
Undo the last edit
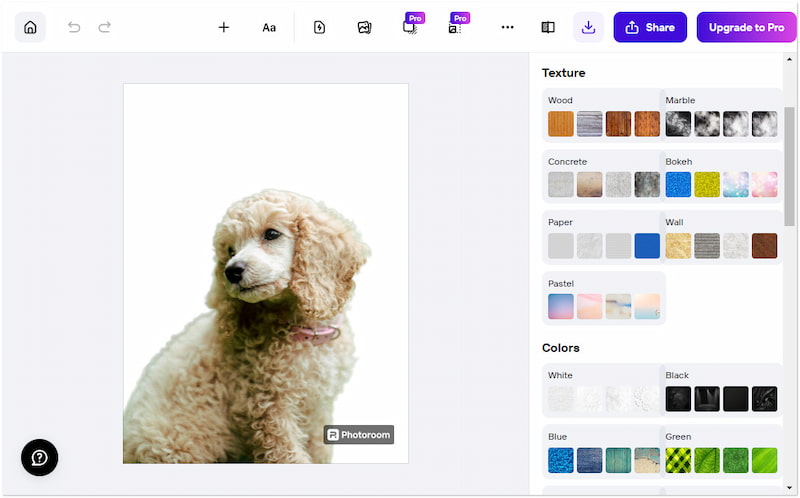click(74, 27)
